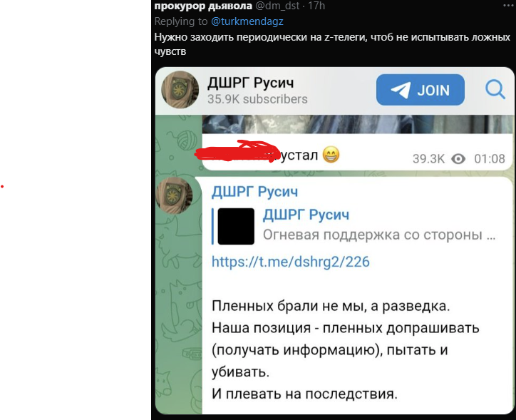This screenshot has height=420, width=516.
Task: Click ДШРГ Русич title in header
Action: tap(250, 83)
